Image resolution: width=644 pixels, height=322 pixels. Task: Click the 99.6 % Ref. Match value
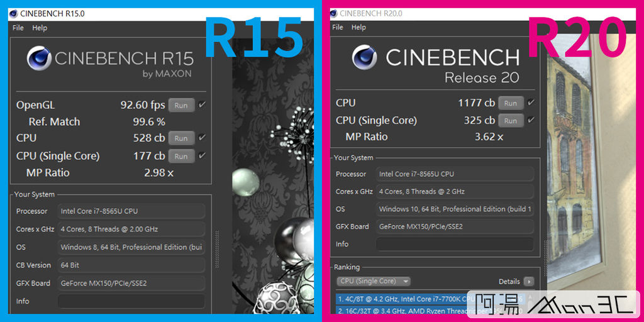[x=148, y=121]
